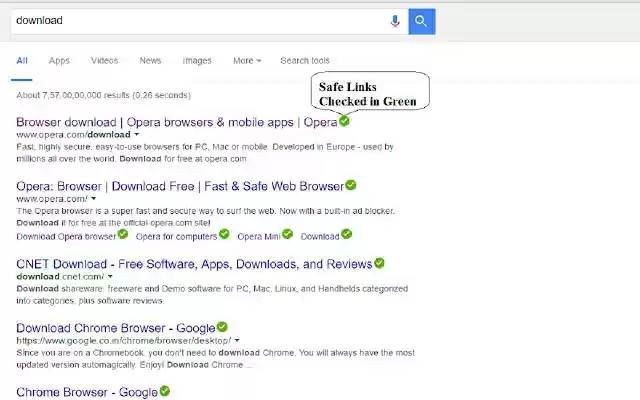Click green check after Opera Mini sitelink
Image resolution: width=640 pixels, height=400 pixels.
(287, 234)
